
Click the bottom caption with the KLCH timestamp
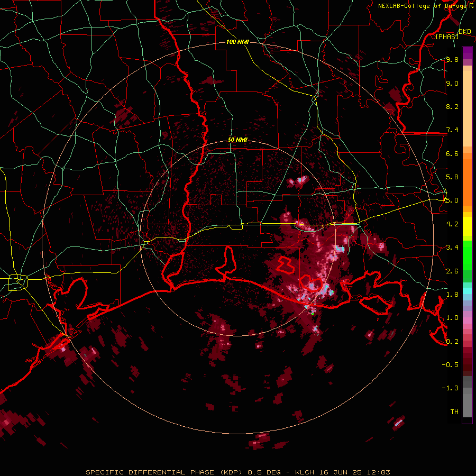(238, 472)
